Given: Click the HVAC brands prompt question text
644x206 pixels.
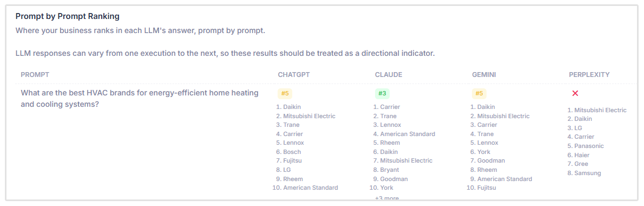Looking at the screenshot, I should tap(140, 99).
